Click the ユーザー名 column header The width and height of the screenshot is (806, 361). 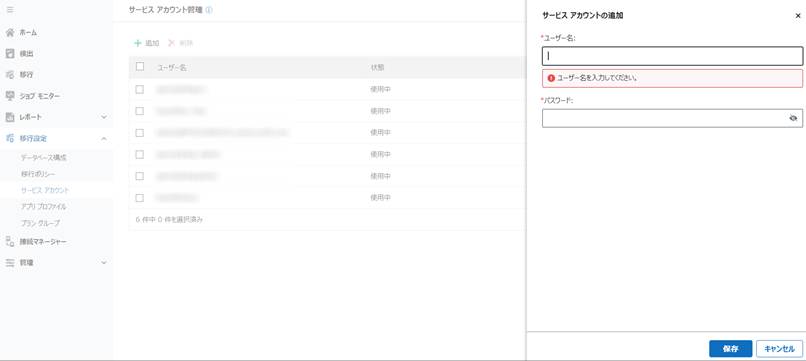[x=172, y=67]
